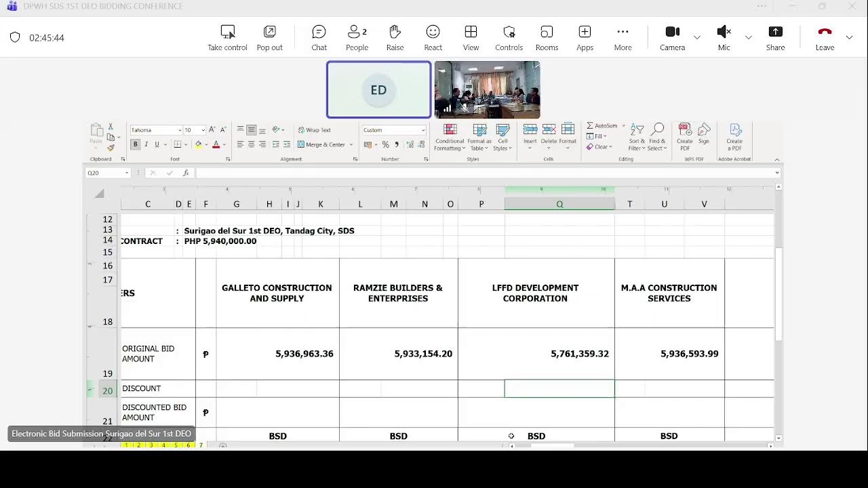The height and width of the screenshot is (488, 868).
Task: Click the Name Box showing Q20
Action: click(x=107, y=173)
